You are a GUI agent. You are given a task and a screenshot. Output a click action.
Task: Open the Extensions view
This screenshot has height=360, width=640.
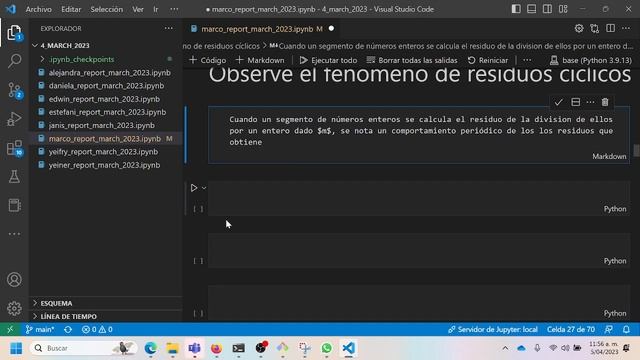coord(14,148)
